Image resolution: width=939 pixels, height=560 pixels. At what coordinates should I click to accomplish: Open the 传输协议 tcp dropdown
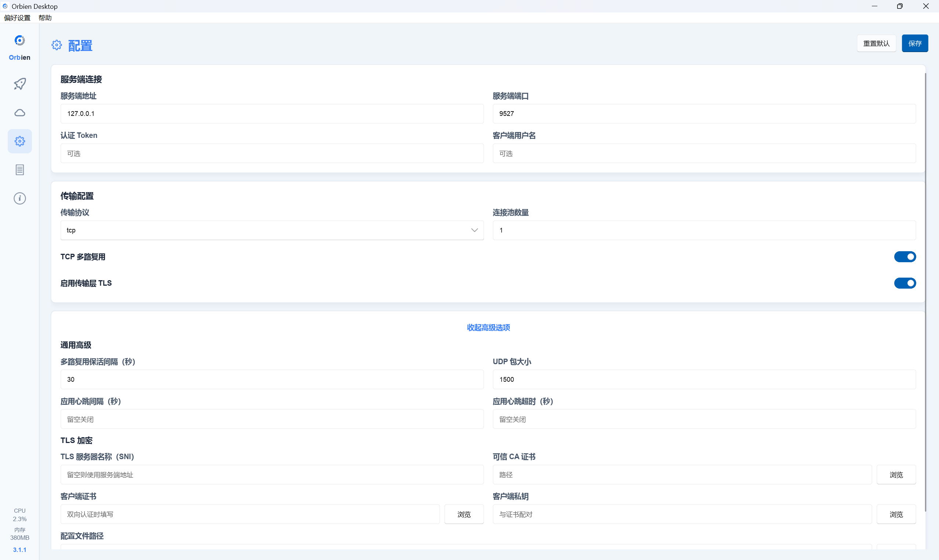[x=272, y=230]
